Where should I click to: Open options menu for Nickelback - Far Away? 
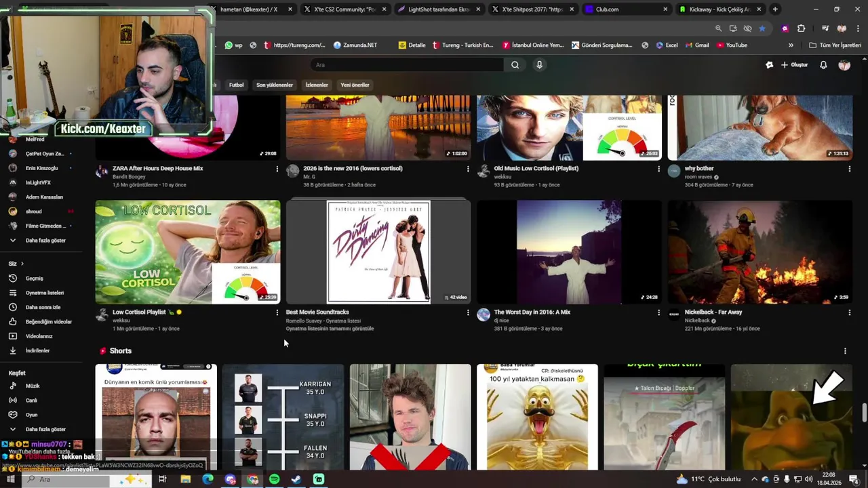click(849, 312)
